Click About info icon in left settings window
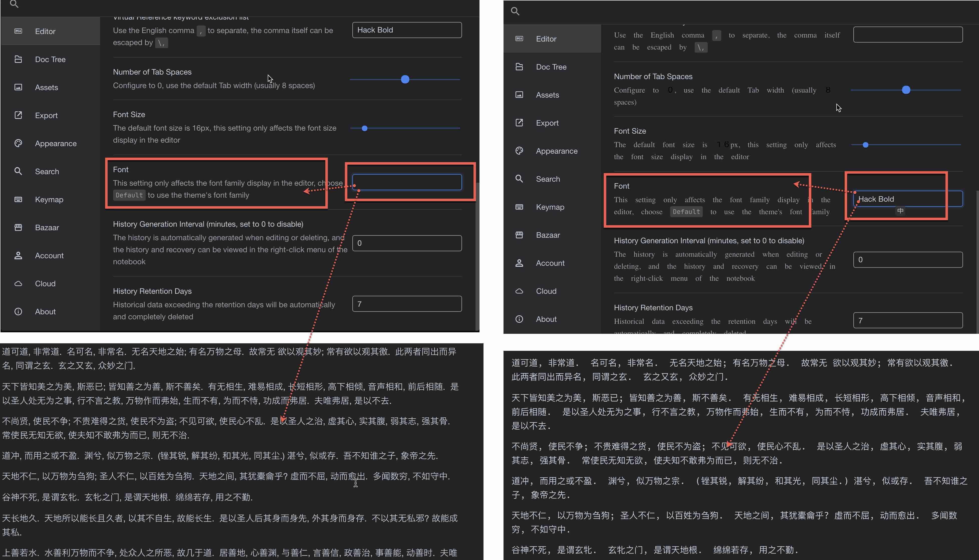This screenshot has width=979, height=560. pos(18,312)
